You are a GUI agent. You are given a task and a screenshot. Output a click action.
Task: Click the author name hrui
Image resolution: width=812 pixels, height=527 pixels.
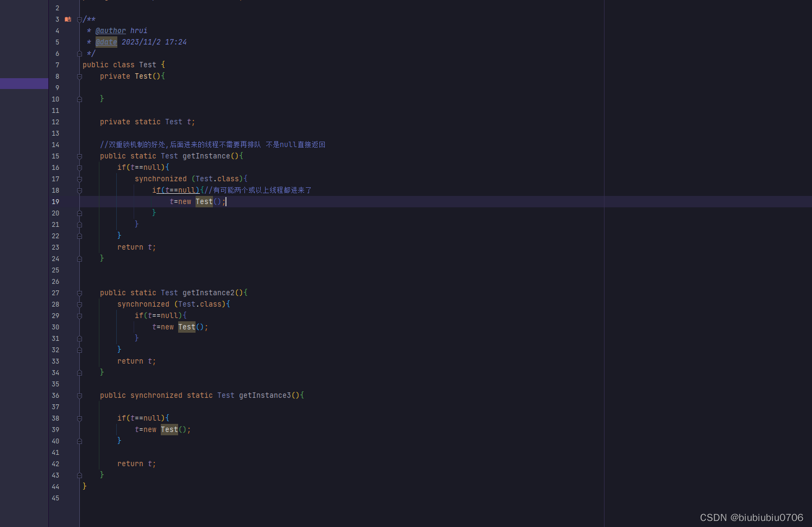click(139, 31)
